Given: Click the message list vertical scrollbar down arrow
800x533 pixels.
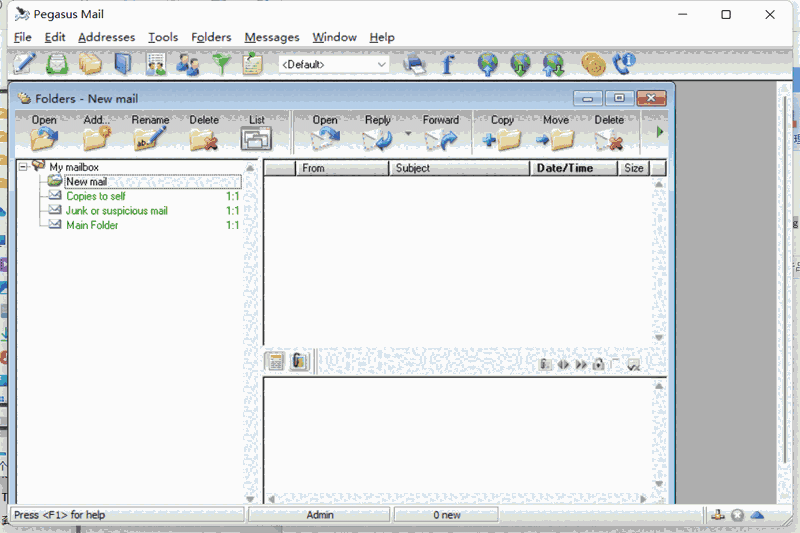Looking at the screenshot, I should pos(658,338).
